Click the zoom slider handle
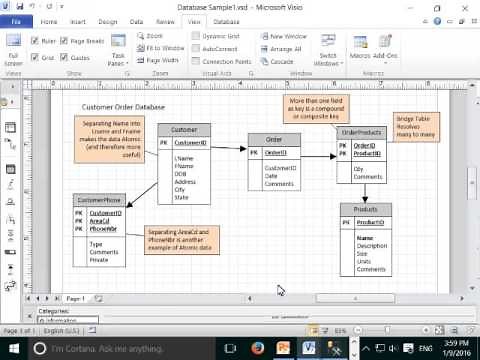The height and width of the screenshot is (360, 480). click(387, 331)
